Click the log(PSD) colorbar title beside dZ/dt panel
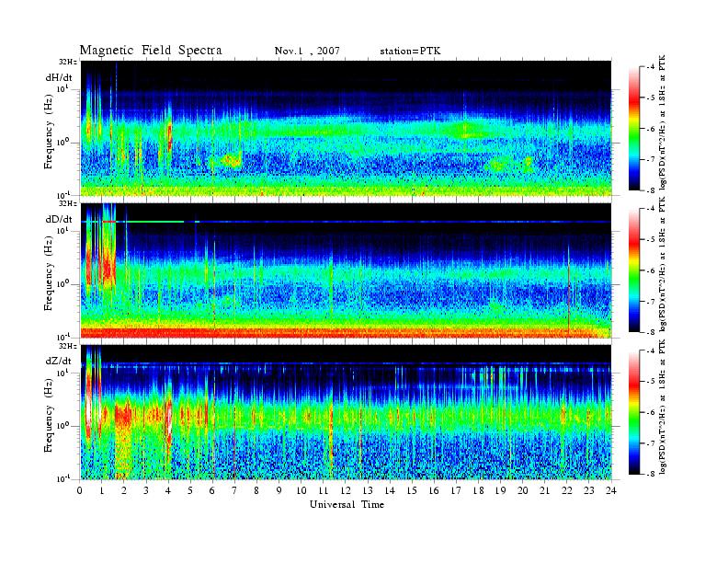Screen dimensions: 728x563 tap(663, 407)
